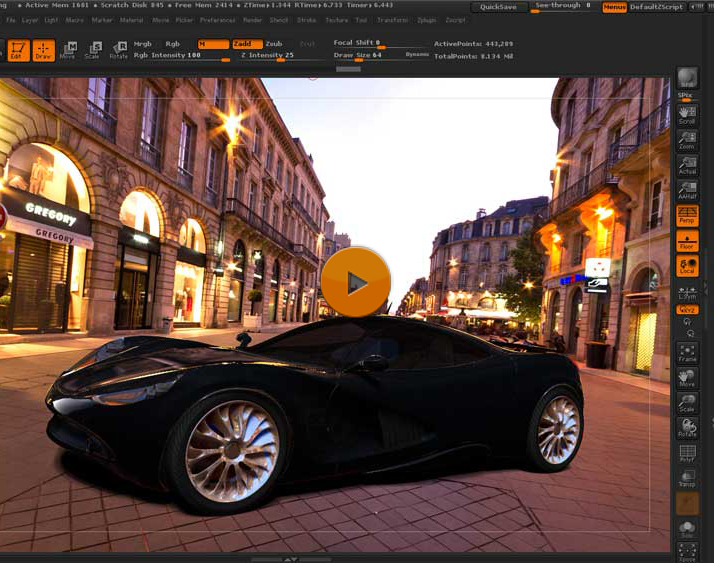Toggle Persp perspective view
Viewport: 714px width, 563px height.
pyautogui.click(x=687, y=215)
